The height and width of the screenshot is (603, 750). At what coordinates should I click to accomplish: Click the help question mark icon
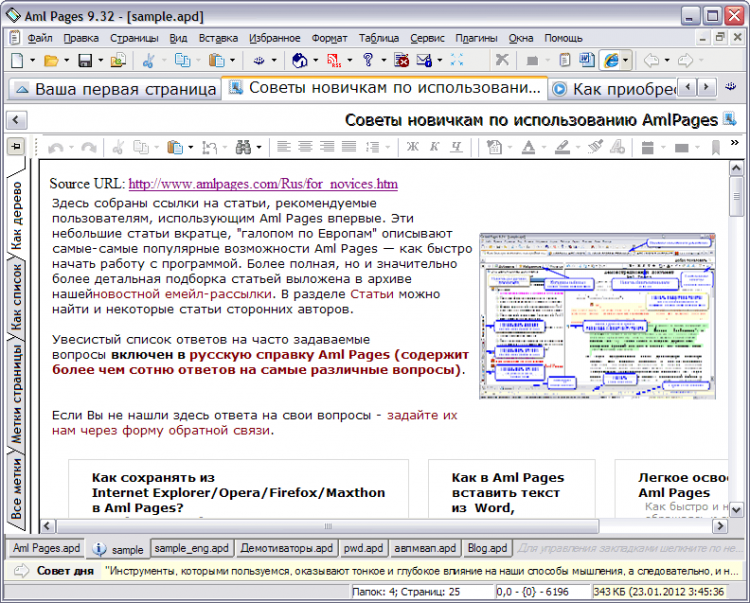coord(368,61)
